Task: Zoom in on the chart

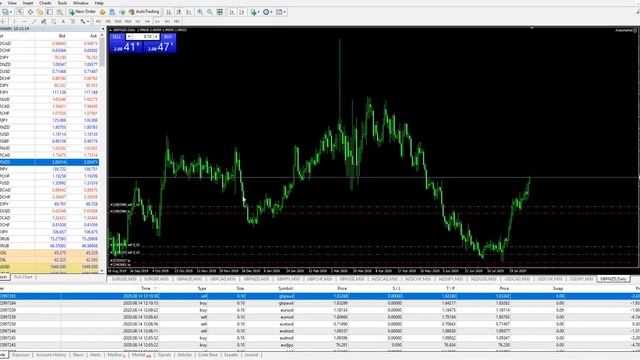Action: click(x=200, y=12)
